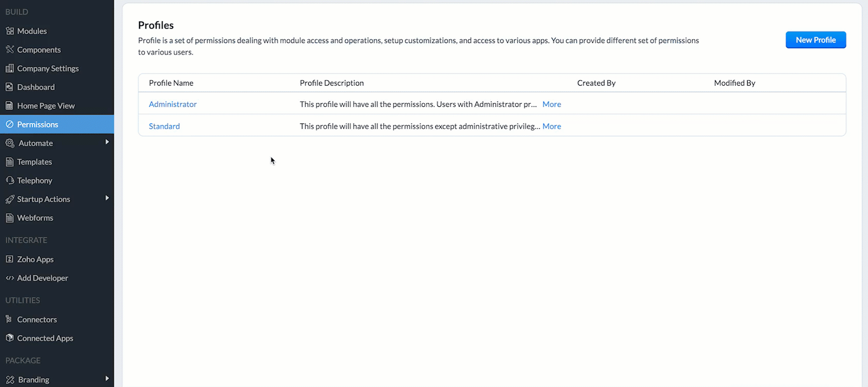
Task: Select Templates in the sidebar
Action: tap(34, 162)
